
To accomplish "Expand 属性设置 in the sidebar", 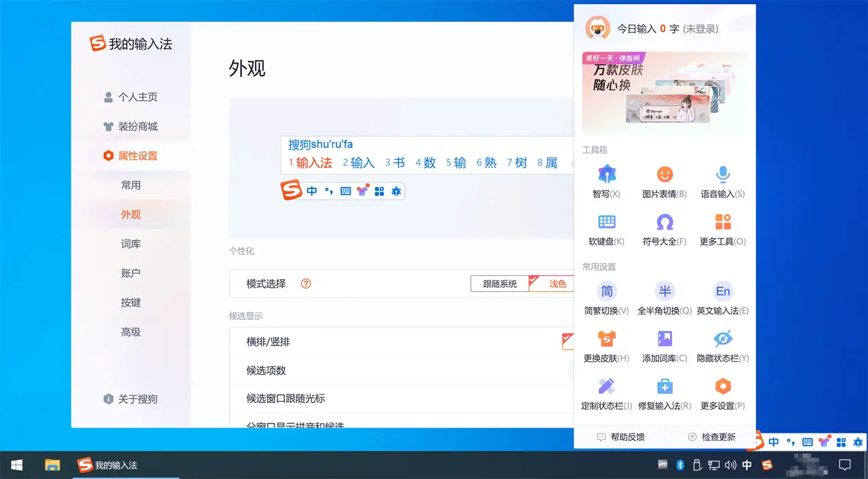I will (138, 156).
